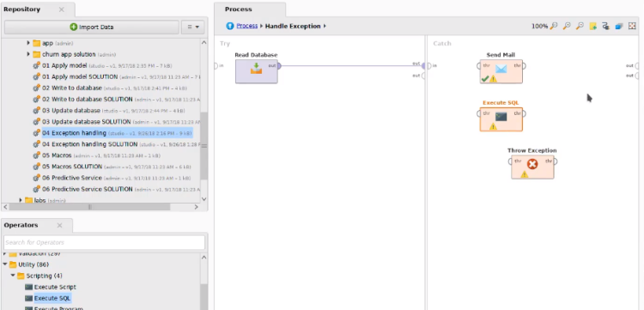
Task: Auto-arrange operators with blue layers icon
Action: (619, 27)
